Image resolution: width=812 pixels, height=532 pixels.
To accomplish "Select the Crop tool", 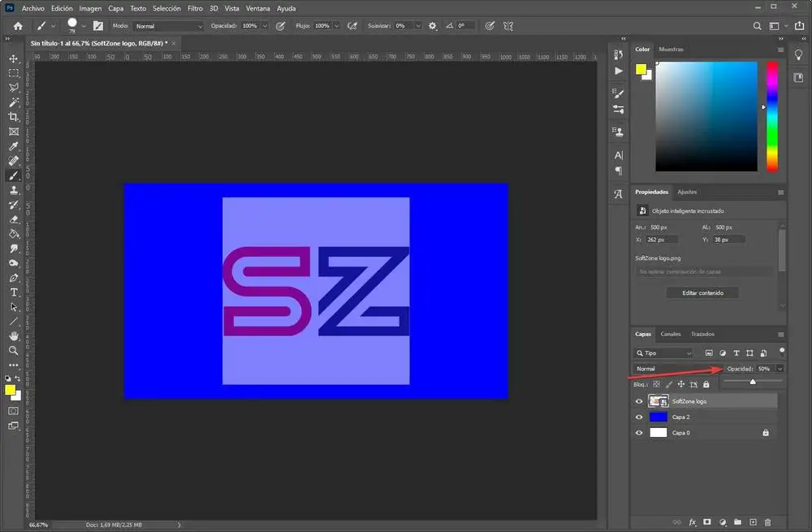I will tap(14, 117).
